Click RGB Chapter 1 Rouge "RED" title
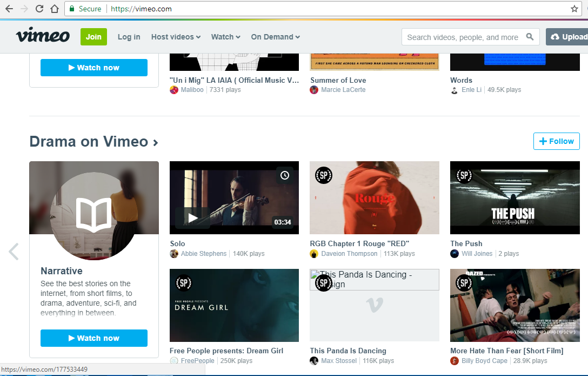Viewport: 588px width, 376px height. point(359,243)
